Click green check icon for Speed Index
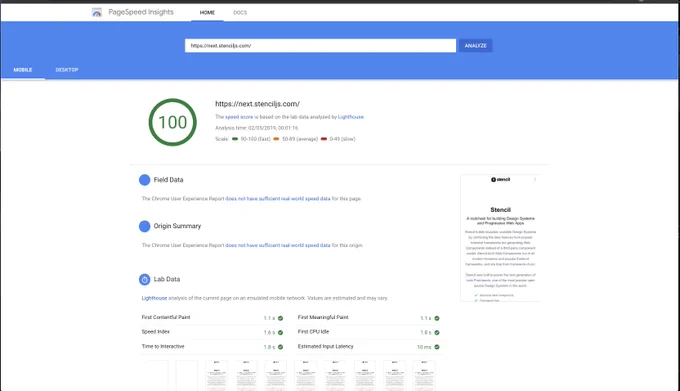The height and width of the screenshot is (391, 680). pyautogui.click(x=281, y=332)
